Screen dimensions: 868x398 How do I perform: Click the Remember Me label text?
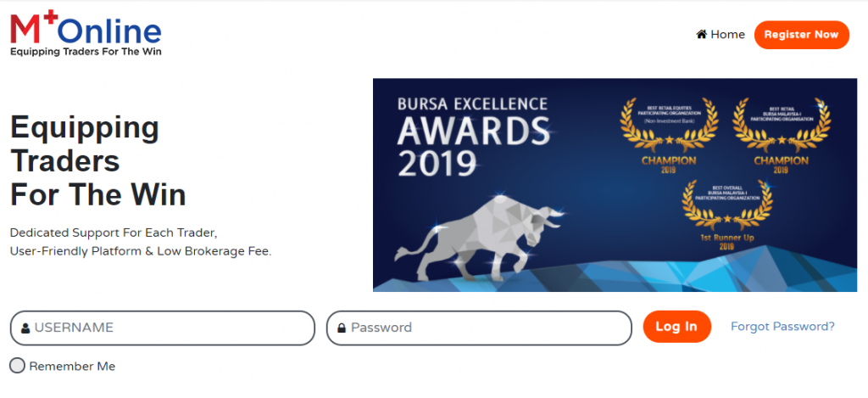(72, 367)
